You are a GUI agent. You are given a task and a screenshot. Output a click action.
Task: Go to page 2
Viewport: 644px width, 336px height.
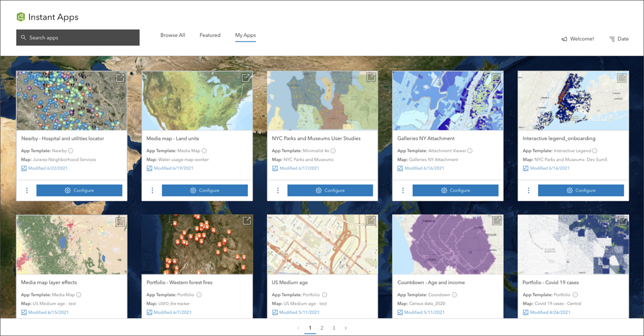click(x=322, y=328)
